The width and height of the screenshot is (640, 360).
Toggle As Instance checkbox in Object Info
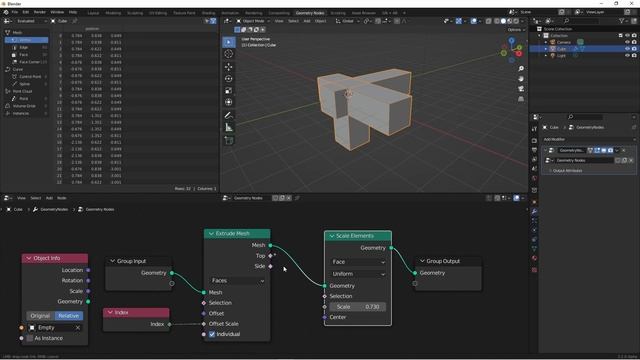(30, 338)
